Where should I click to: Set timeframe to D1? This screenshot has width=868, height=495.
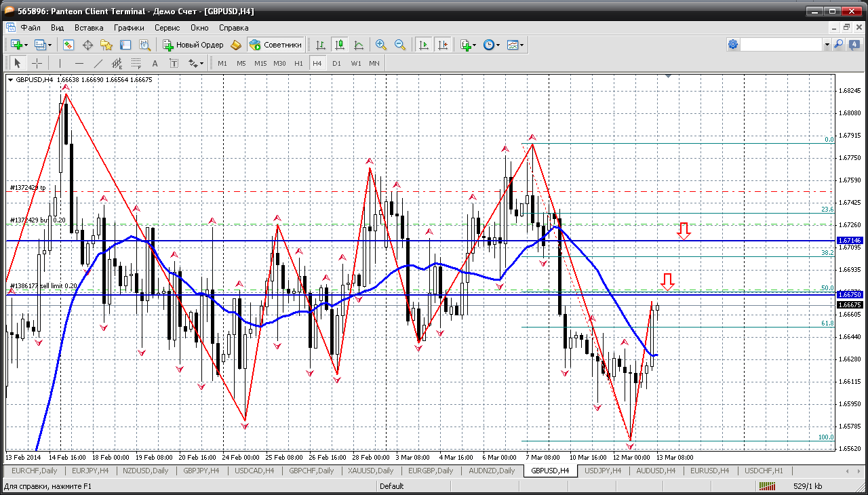[x=336, y=63]
